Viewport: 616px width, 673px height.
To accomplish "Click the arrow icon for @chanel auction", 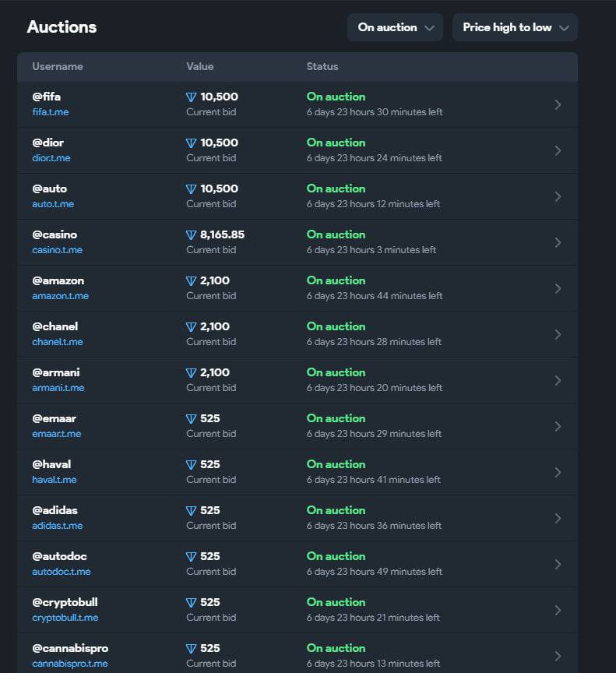I will (558, 334).
